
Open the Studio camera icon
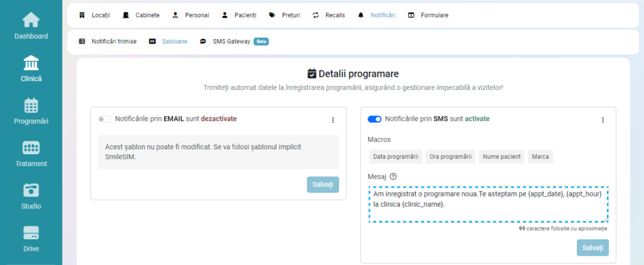click(x=31, y=190)
